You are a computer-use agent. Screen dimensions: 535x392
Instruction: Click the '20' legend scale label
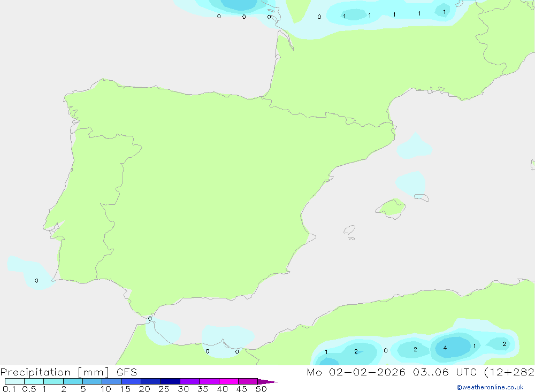144,389
